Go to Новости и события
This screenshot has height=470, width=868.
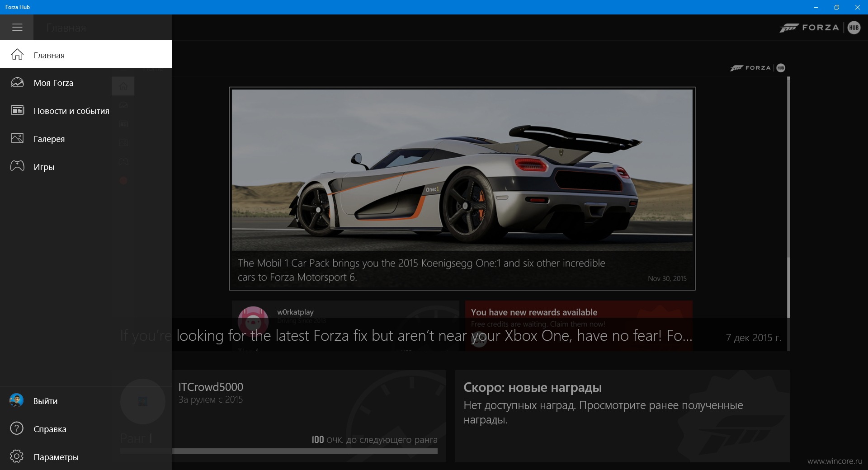(x=86, y=111)
